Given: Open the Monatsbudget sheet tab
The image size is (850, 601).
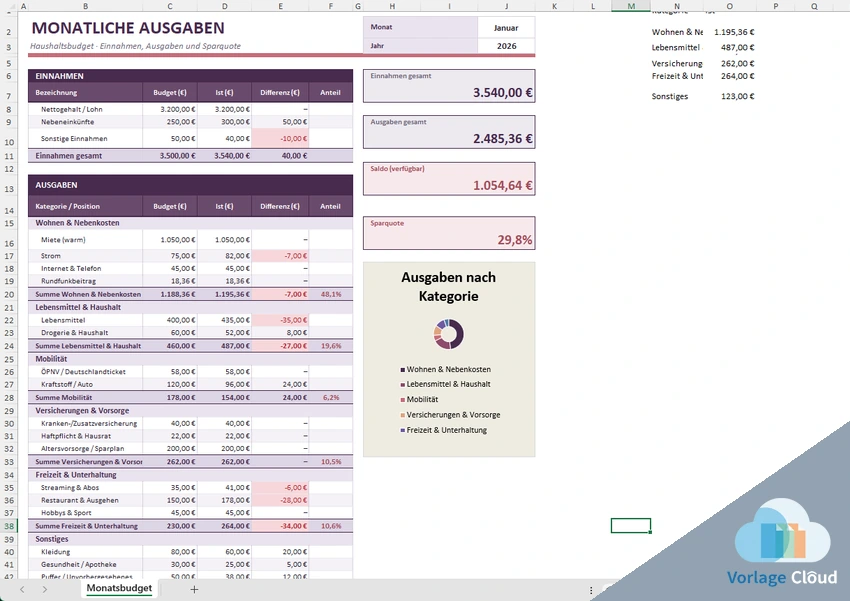Looking at the screenshot, I should coord(119,589).
